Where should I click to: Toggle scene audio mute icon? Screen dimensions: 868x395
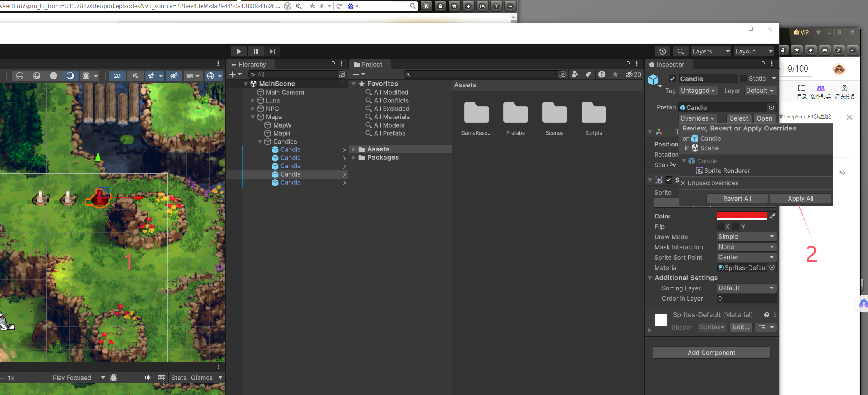(135, 76)
